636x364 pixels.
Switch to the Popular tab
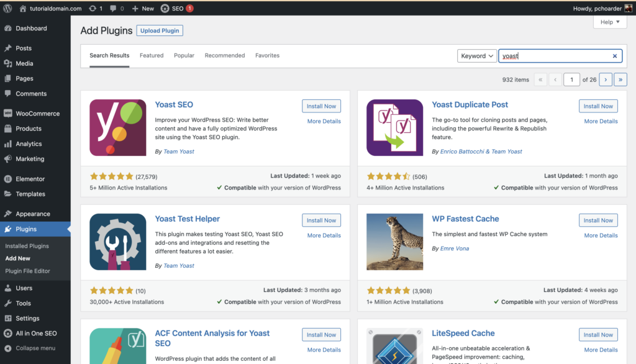184,56
